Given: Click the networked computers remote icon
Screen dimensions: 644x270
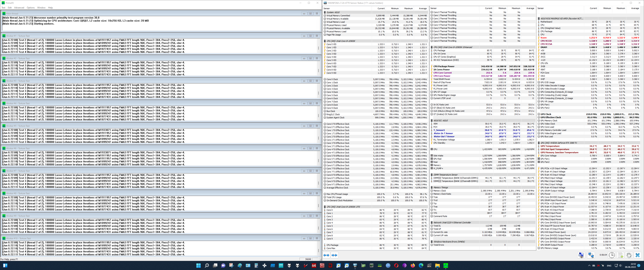Looking at the screenshot, I should point(591,255).
